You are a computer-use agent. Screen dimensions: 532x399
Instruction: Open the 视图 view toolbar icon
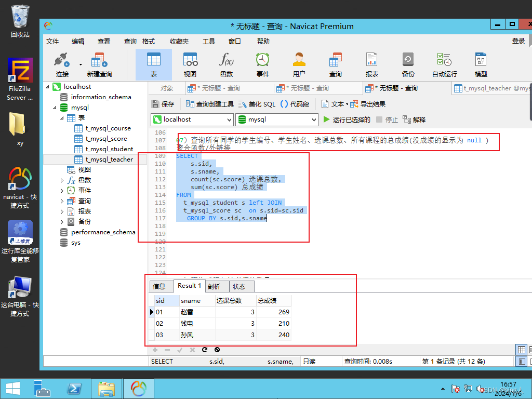point(190,65)
